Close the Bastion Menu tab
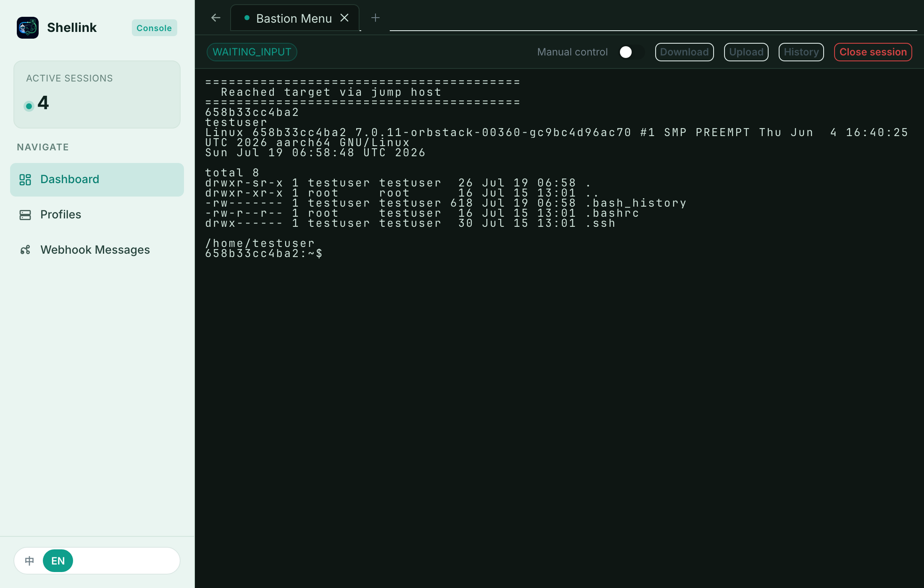The image size is (924, 588). [344, 18]
